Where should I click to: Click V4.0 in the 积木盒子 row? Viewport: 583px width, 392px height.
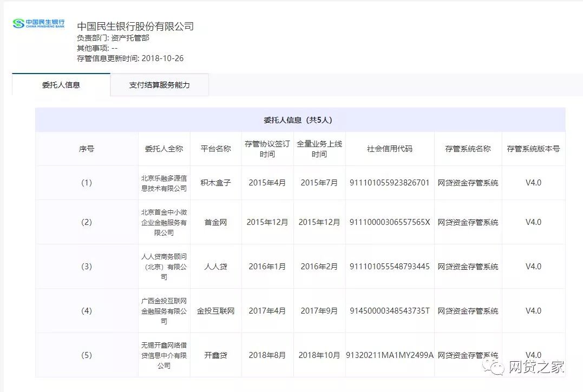tap(534, 183)
